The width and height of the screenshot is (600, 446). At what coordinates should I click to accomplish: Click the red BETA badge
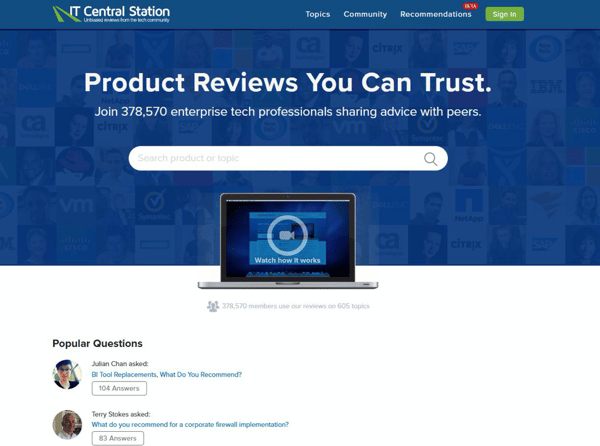coord(469,6)
